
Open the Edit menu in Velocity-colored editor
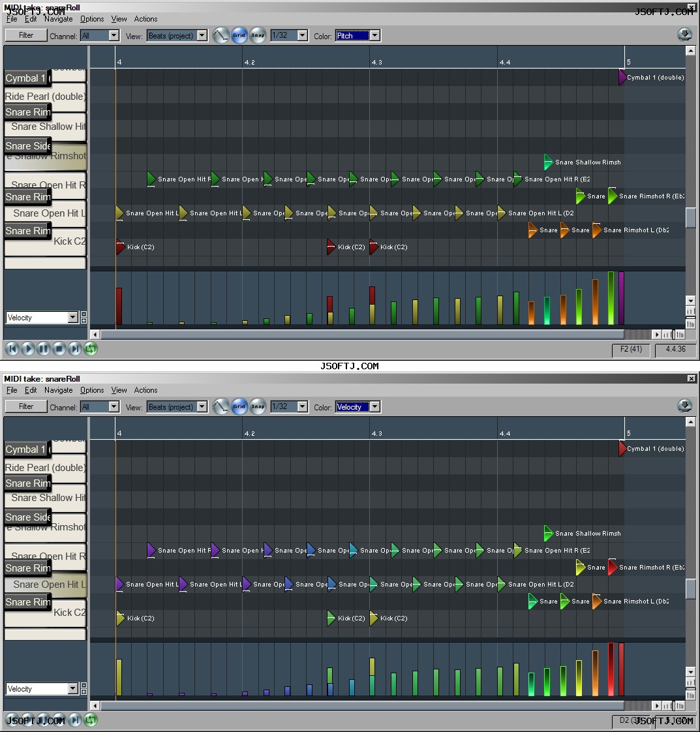(x=31, y=389)
